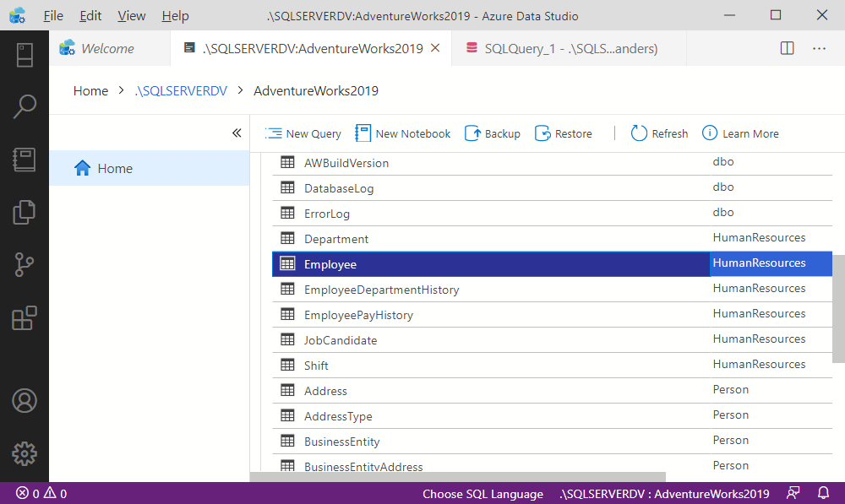Image resolution: width=845 pixels, height=504 pixels.
Task: Open the Learn More link
Action: (x=740, y=133)
